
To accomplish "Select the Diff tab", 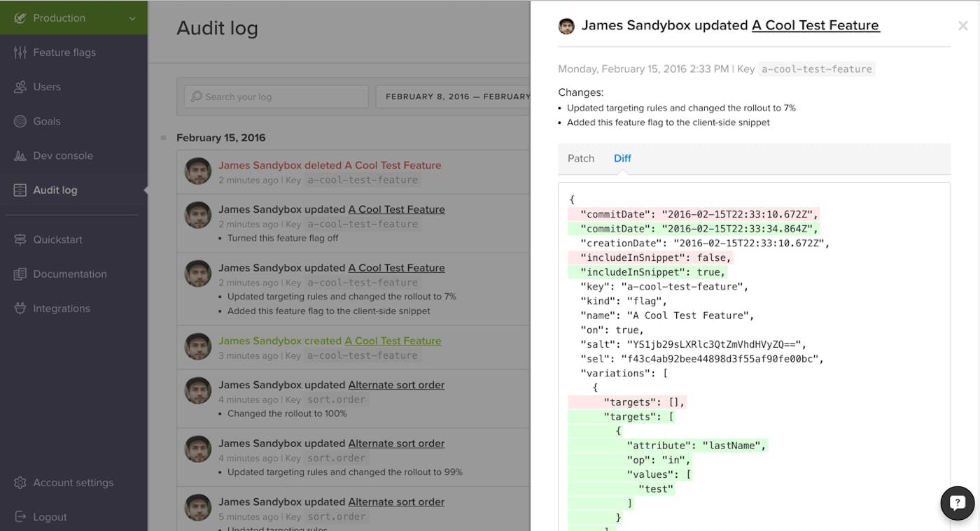I will tap(622, 159).
